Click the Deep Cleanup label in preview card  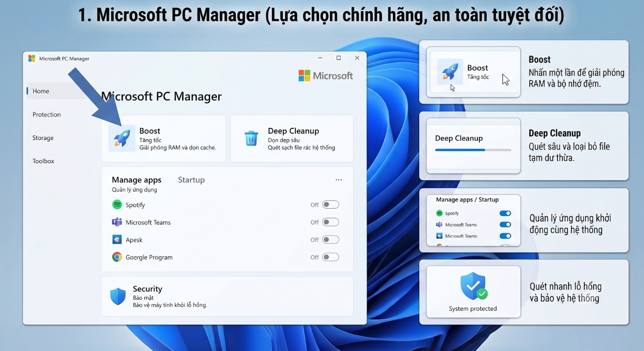(x=459, y=138)
